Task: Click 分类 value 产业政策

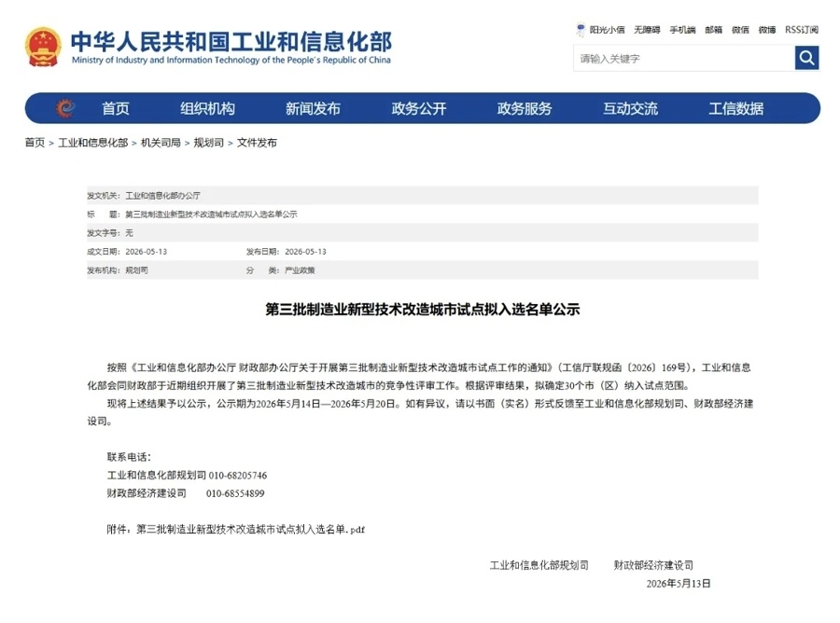Action: (x=300, y=270)
